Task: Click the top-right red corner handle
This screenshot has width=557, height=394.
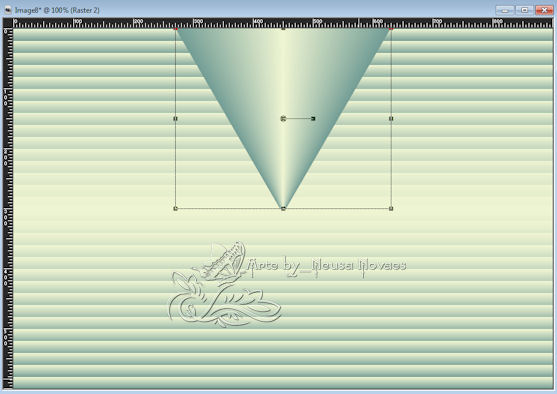Action: pos(391,28)
